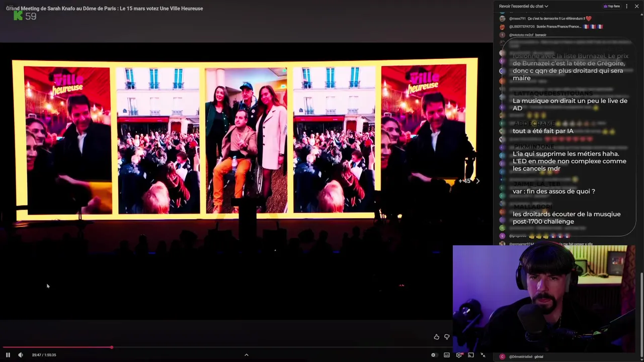Click the message 'var : fin des assos de quoi ?'
This screenshot has height=362, width=644.
[554, 191]
